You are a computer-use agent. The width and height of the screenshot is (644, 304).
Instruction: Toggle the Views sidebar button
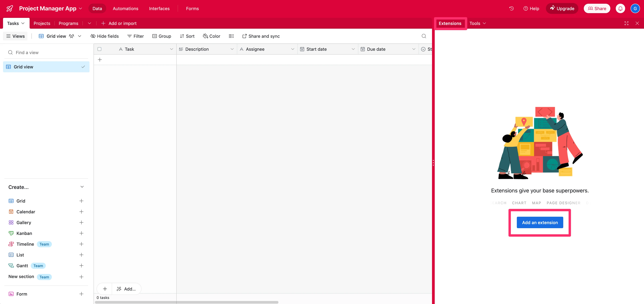click(15, 36)
